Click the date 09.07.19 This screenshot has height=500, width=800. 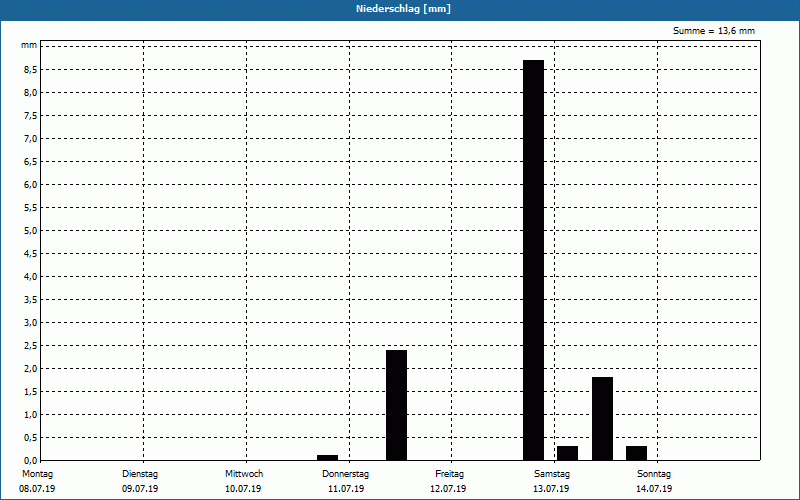click(140, 489)
